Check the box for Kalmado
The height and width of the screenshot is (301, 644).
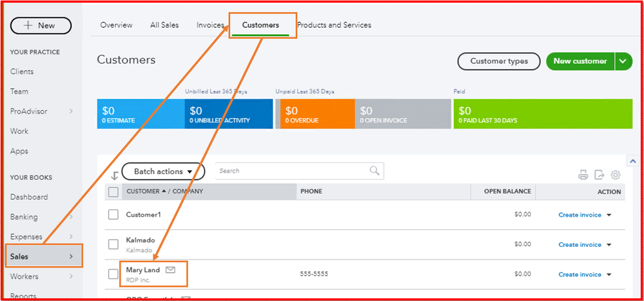click(x=113, y=244)
